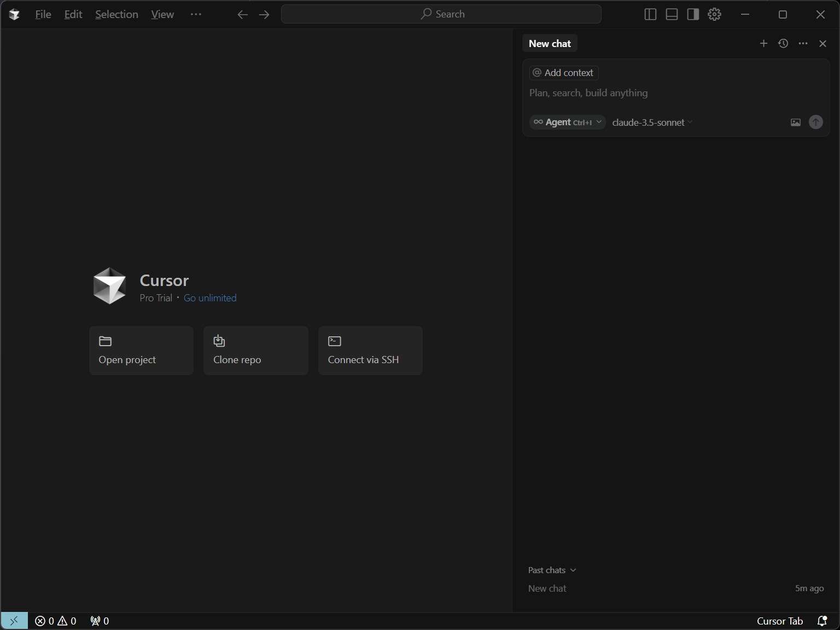Viewport: 840px width, 630px height.
Task: Focus the 'Plan, search, build anything' input
Action: (676, 93)
